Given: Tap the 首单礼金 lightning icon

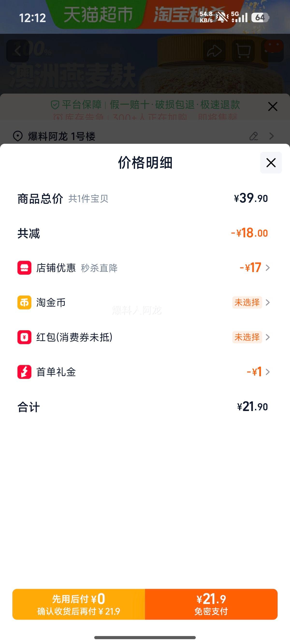Looking at the screenshot, I should 24,372.
